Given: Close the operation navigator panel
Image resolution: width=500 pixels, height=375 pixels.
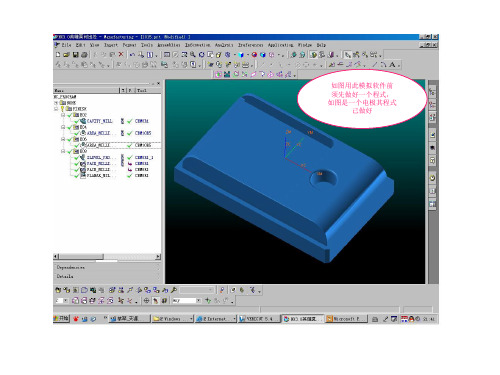Looking at the screenshot, I should (x=158, y=83).
